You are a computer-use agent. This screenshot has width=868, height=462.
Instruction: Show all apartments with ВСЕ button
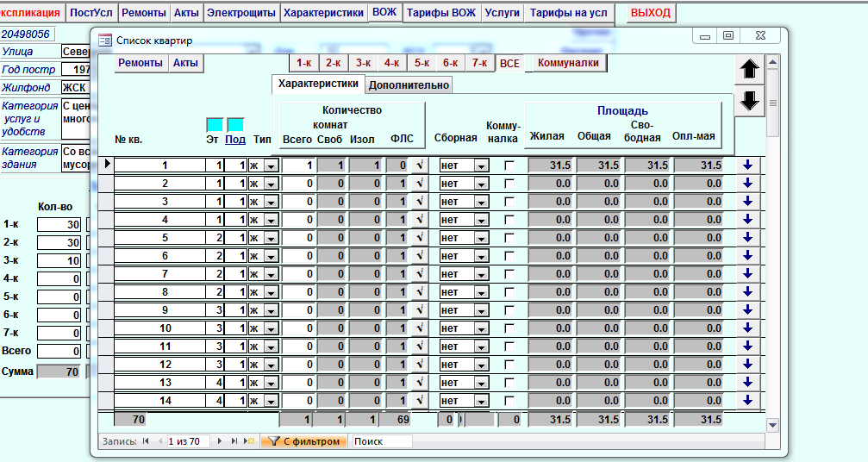509,64
